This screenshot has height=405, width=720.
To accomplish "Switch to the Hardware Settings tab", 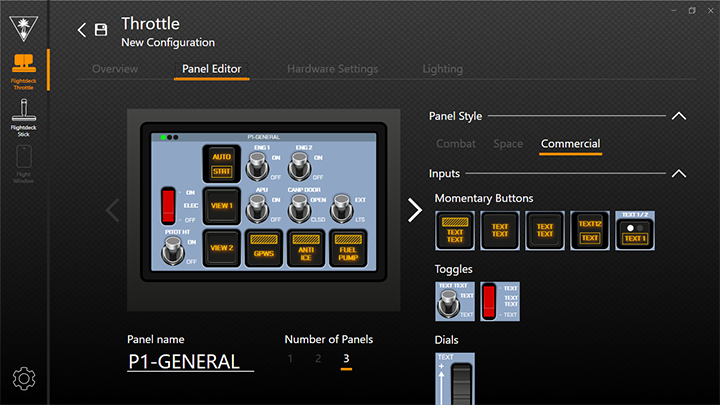I will click(x=332, y=69).
